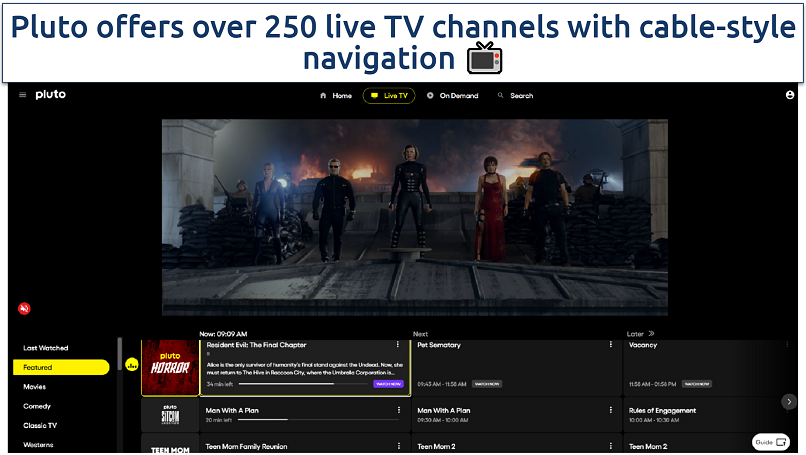Advance guide with right arrow button

tap(789, 402)
